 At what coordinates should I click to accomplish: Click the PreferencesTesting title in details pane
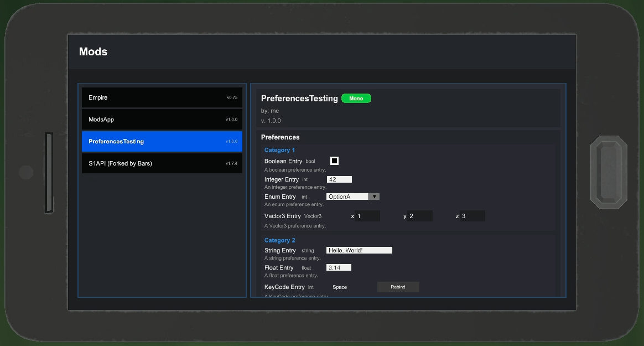click(x=299, y=98)
